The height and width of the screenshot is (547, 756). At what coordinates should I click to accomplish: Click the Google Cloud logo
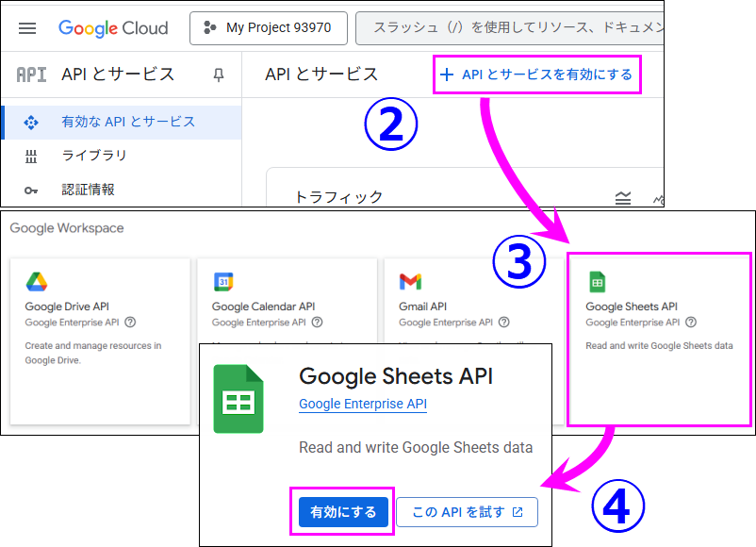tap(113, 28)
